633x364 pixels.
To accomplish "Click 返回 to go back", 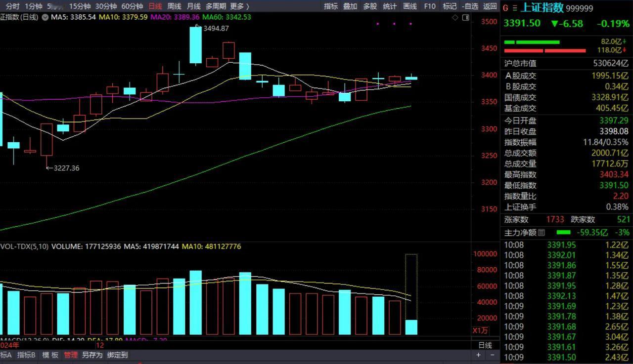I will 490,6.
